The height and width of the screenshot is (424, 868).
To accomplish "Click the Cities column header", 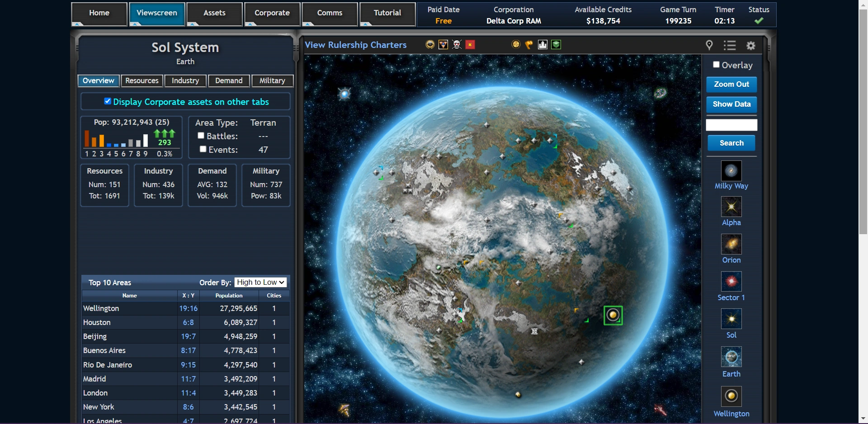I will click(x=274, y=296).
